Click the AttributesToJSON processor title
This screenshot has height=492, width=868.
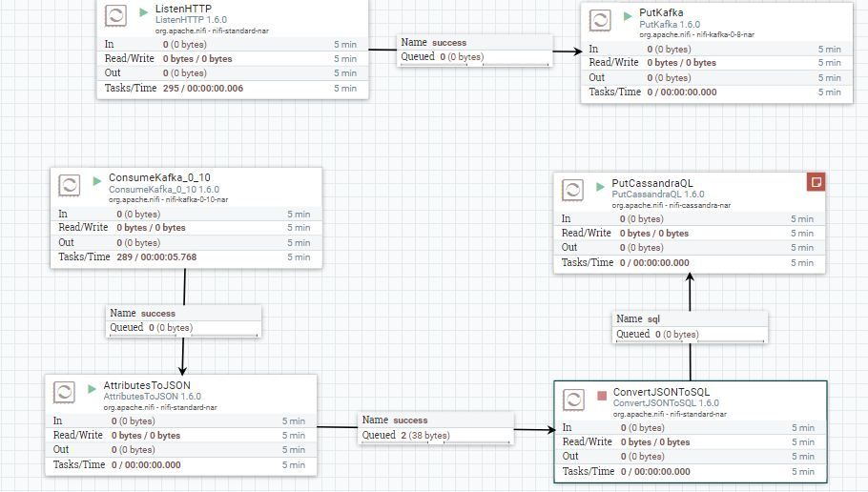pos(147,385)
